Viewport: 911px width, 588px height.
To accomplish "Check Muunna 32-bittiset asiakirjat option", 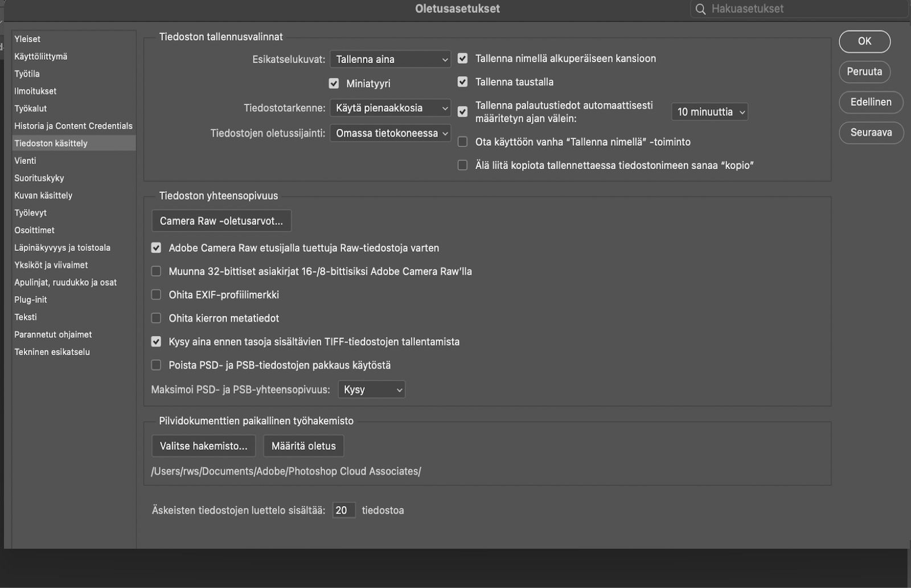I will [155, 271].
